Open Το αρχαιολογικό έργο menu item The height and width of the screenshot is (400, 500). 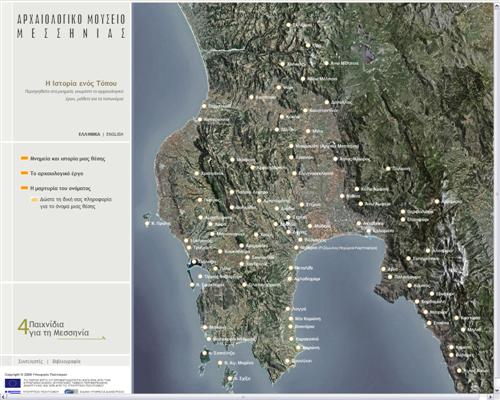coord(57,173)
